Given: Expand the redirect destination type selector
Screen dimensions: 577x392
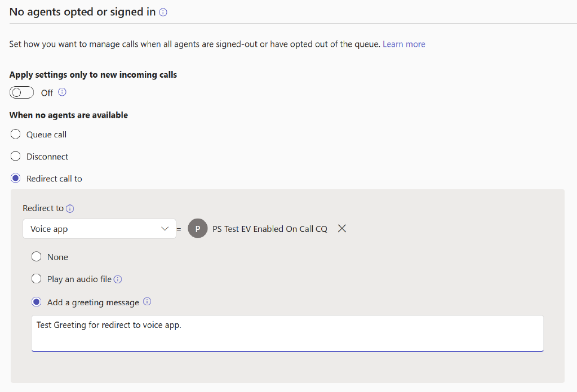Looking at the screenshot, I should point(165,229).
